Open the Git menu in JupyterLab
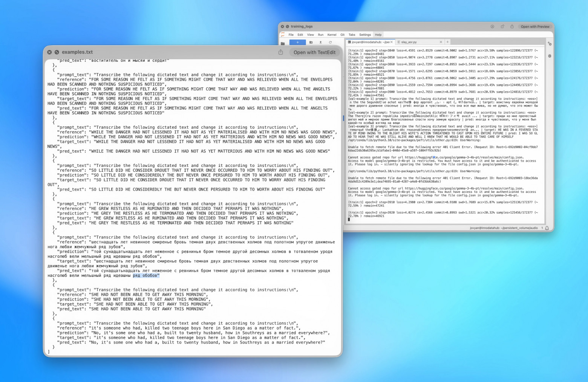Image resolution: width=588 pixels, height=382 pixels. tap(342, 35)
